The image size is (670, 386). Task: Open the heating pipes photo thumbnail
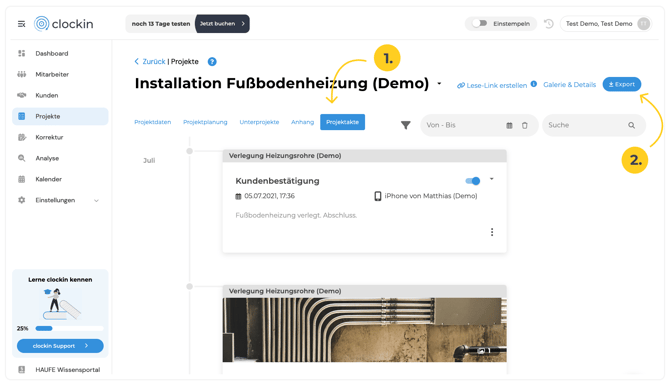pyautogui.click(x=364, y=330)
